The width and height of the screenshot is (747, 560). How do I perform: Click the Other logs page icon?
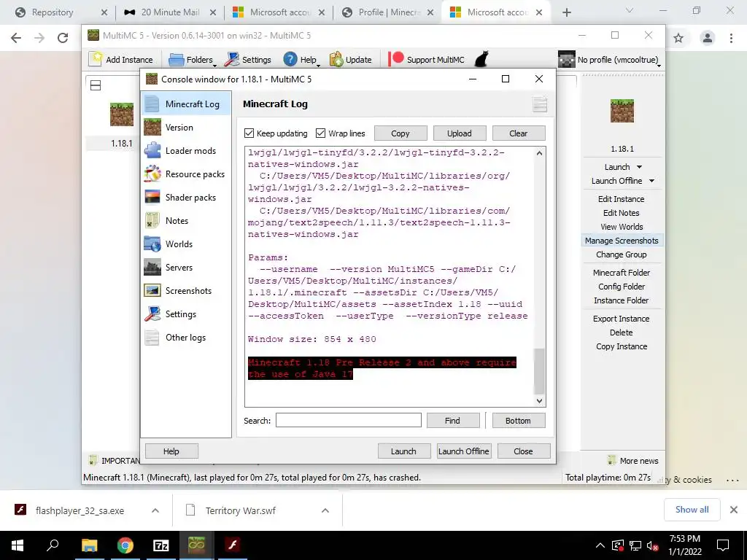click(x=152, y=337)
